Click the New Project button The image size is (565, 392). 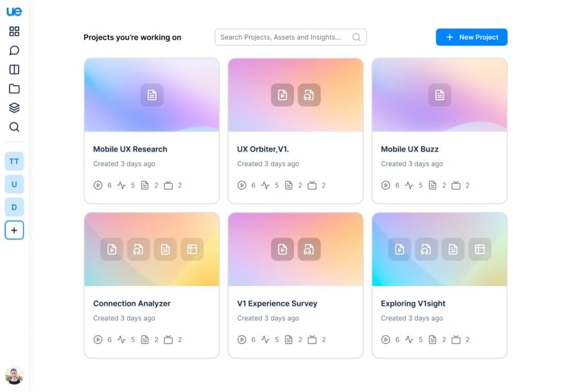tap(471, 37)
